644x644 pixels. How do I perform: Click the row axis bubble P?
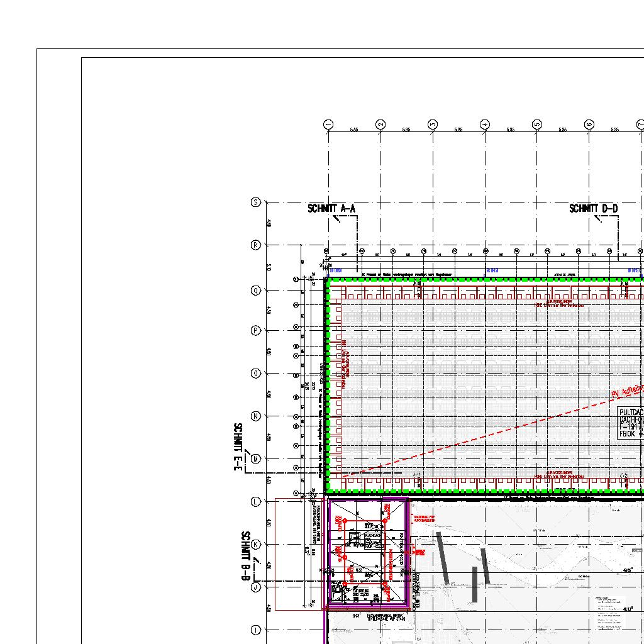256,331
